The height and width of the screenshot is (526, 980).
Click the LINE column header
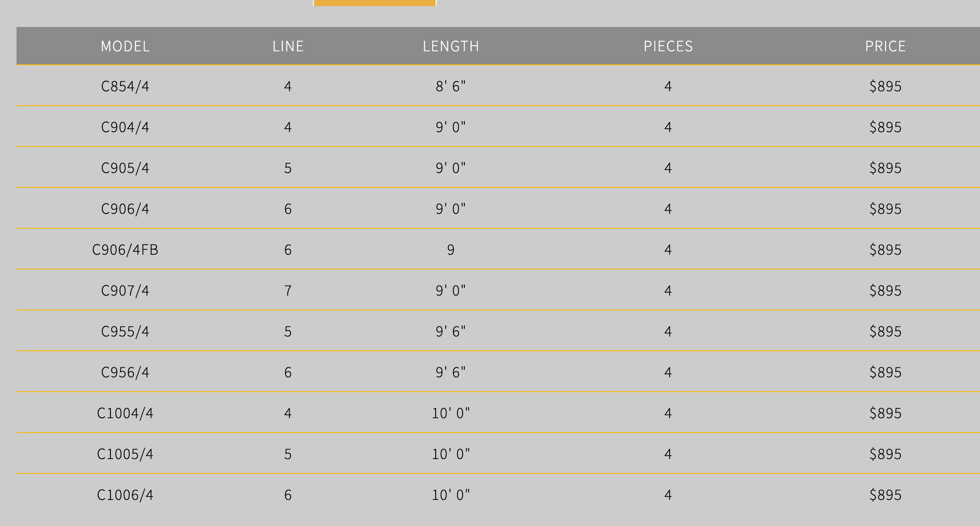pyautogui.click(x=288, y=46)
